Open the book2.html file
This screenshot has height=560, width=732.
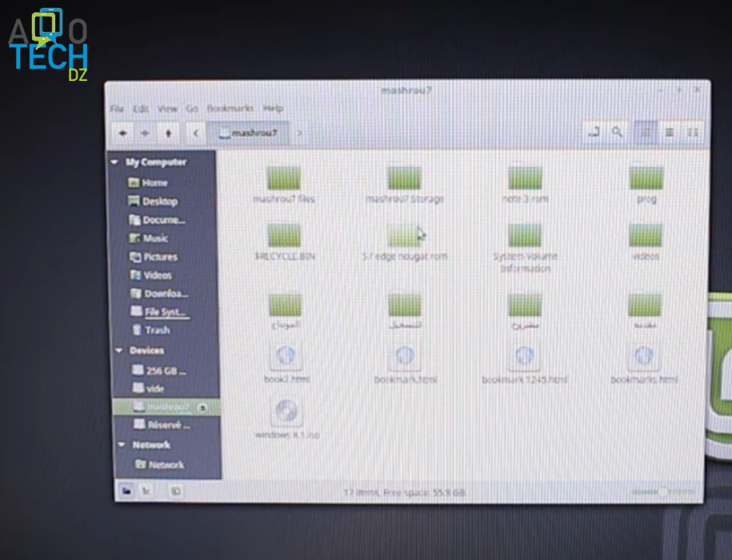(x=287, y=358)
